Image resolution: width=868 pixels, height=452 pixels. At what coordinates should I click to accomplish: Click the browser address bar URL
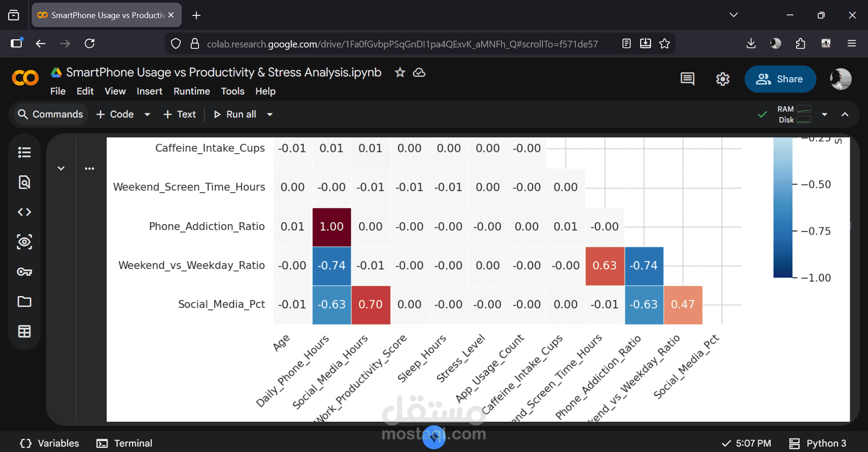pyautogui.click(x=402, y=44)
